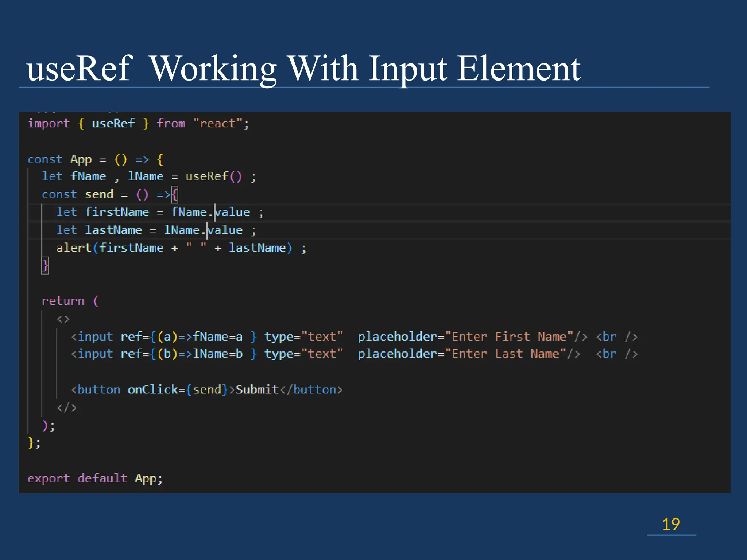
Task: Click the 'alert' function call
Action: 73,248
